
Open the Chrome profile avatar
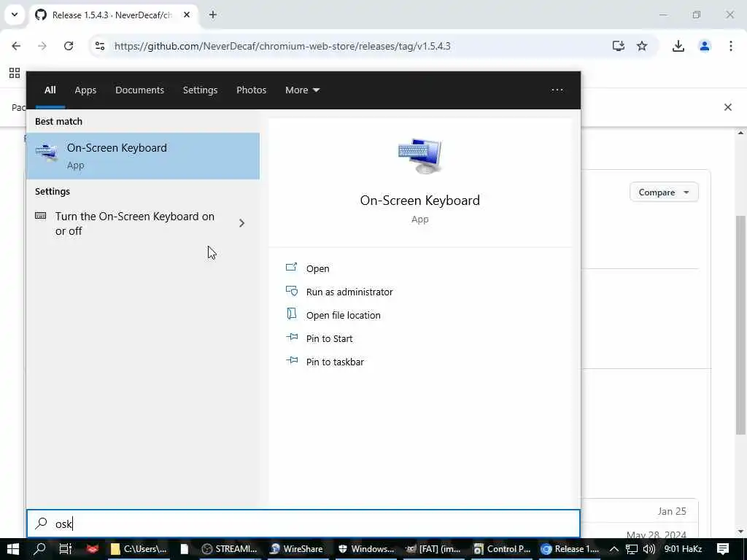pyautogui.click(x=704, y=46)
